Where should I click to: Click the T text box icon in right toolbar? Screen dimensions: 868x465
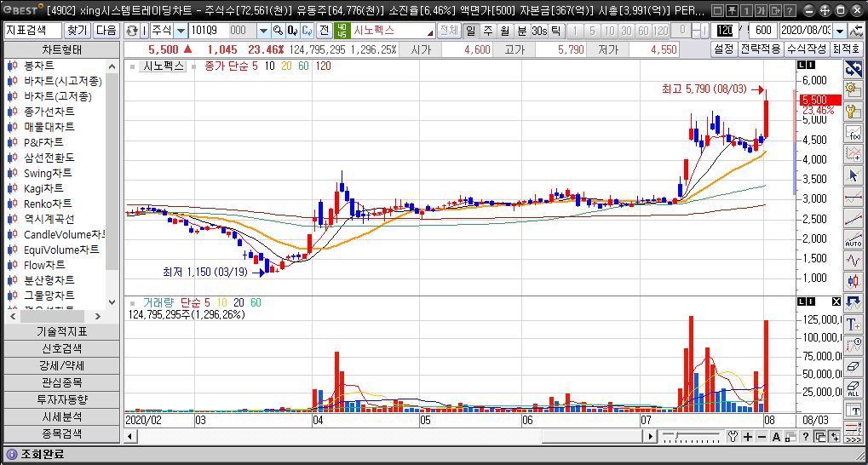(x=853, y=410)
